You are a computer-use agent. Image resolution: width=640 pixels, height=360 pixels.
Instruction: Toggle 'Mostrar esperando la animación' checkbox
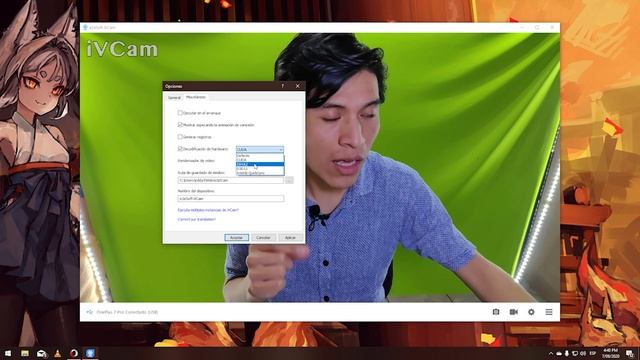coord(180,125)
